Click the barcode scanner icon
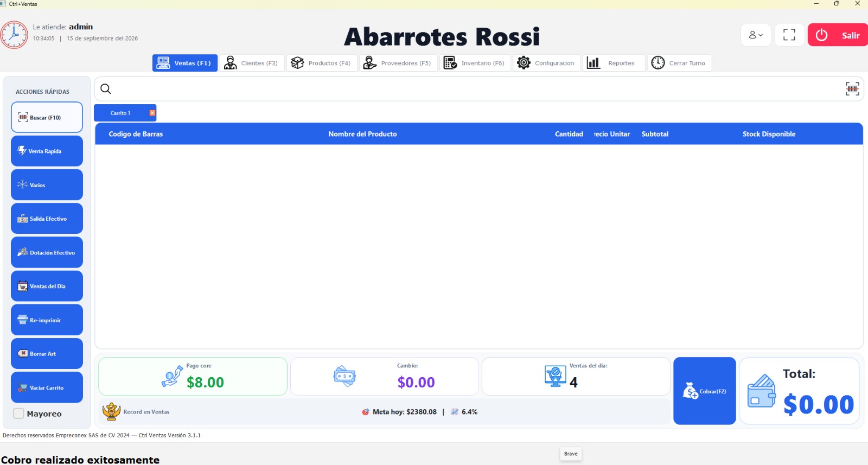Image resolution: width=868 pixels, height=465 pixels. [x=852, y=89]
